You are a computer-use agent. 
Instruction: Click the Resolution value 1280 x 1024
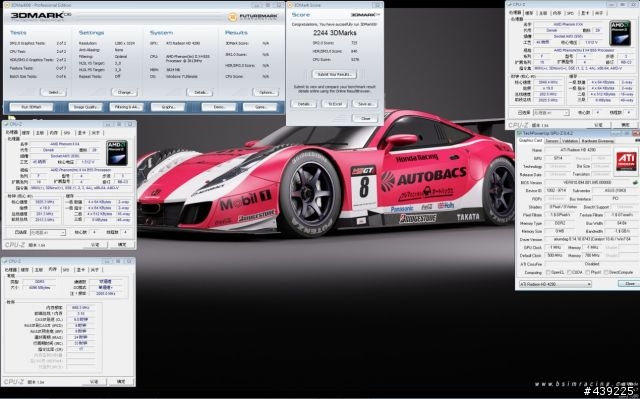124,43
